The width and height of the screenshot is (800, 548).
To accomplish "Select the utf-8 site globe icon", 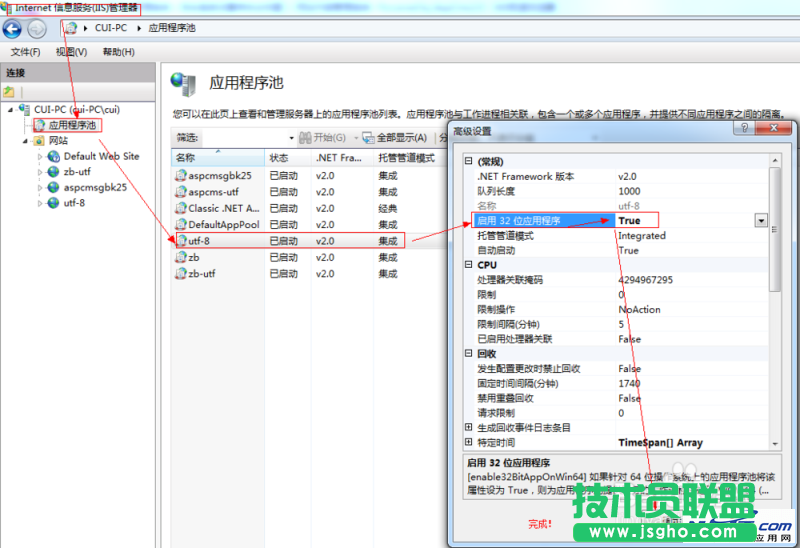I will pyautogui.click(x=54, y=203).
